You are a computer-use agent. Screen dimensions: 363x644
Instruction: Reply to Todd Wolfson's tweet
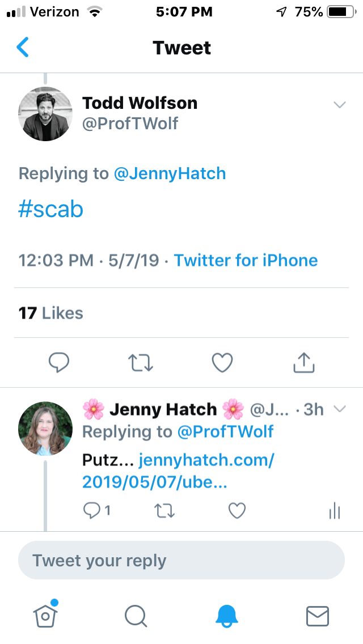point(59,362)
